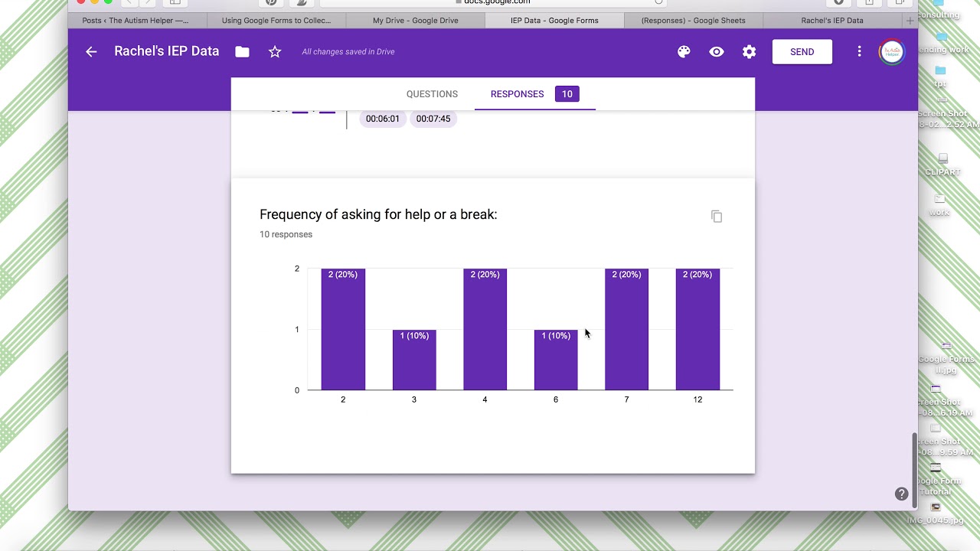Click 'Frequency of asking for help' heading
This screenshot has height=551, width=980.
coord(378,214)
